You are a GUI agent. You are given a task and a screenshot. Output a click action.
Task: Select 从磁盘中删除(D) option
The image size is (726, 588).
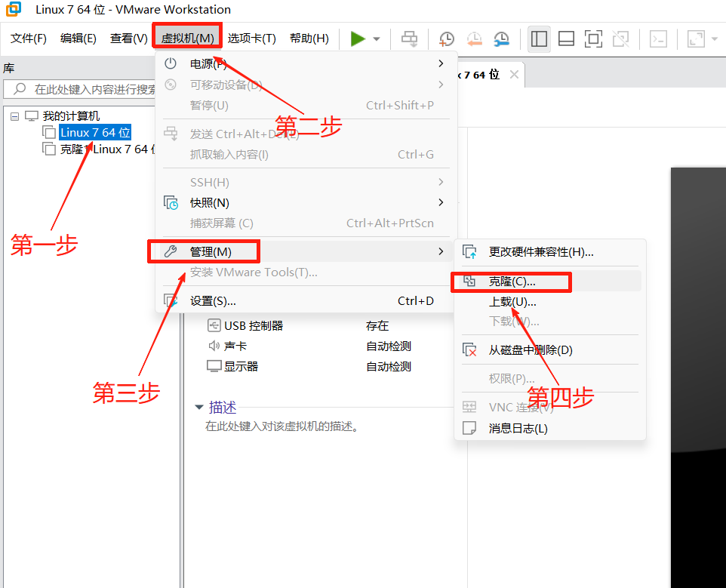tap(550, 350)
